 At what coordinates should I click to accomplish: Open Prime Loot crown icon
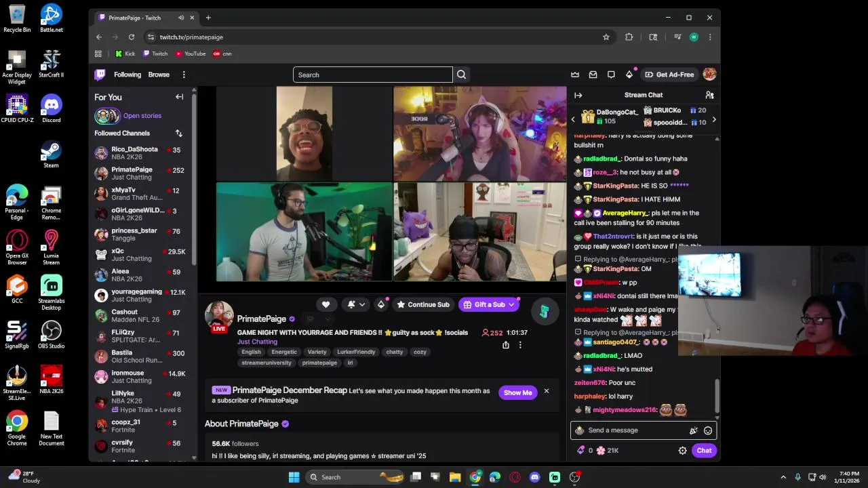(575, 75)
